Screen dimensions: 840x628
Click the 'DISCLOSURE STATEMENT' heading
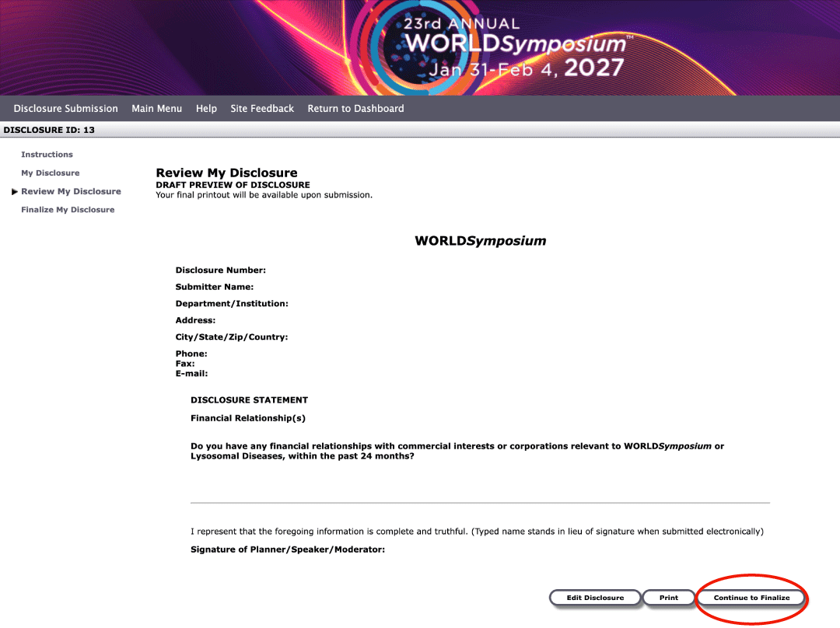click(x=249, y=400)
